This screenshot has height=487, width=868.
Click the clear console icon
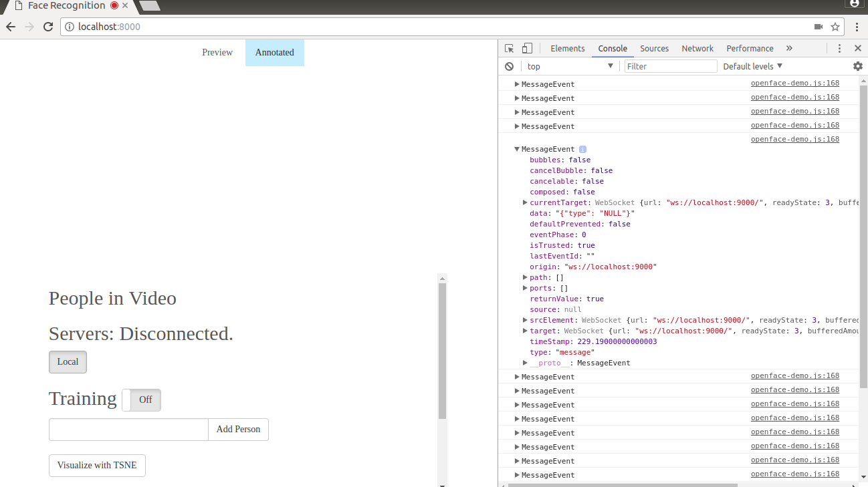[509, 66]
